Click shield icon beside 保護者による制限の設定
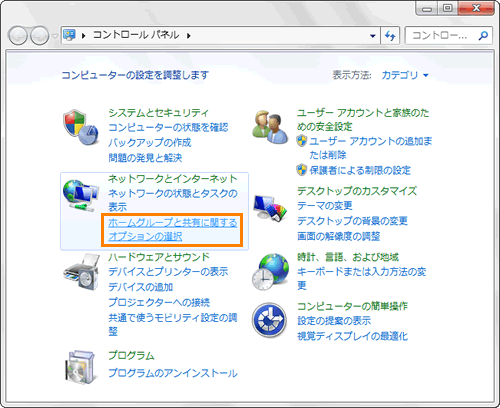Image resolution: width=500 pixels, height=408 pixels. [302, 170]
